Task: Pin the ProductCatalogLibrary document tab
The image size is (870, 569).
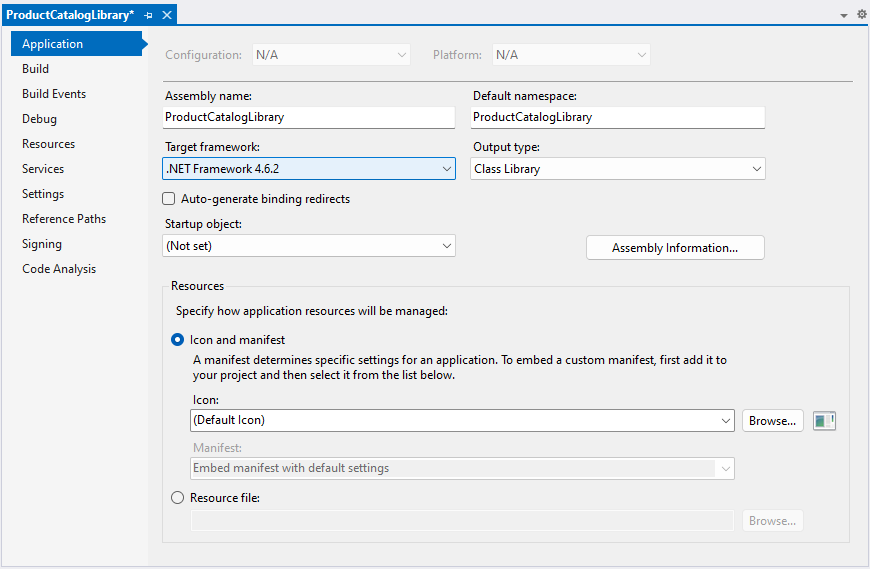Action: (x=149, y=15)
